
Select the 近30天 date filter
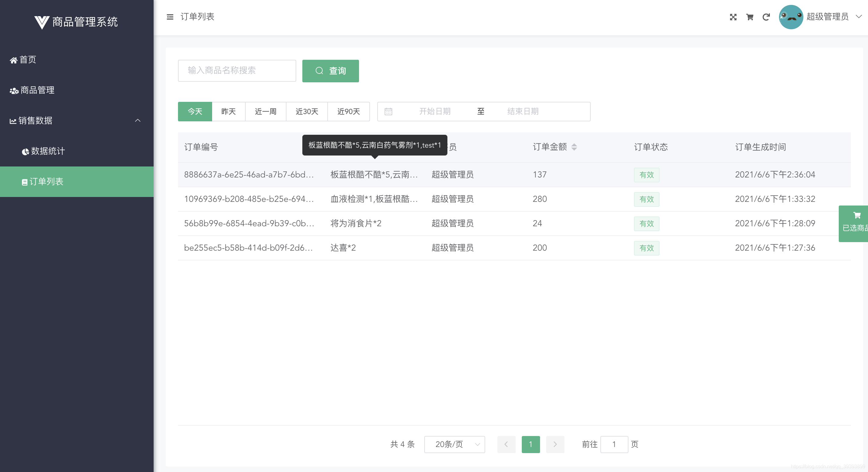307,111
